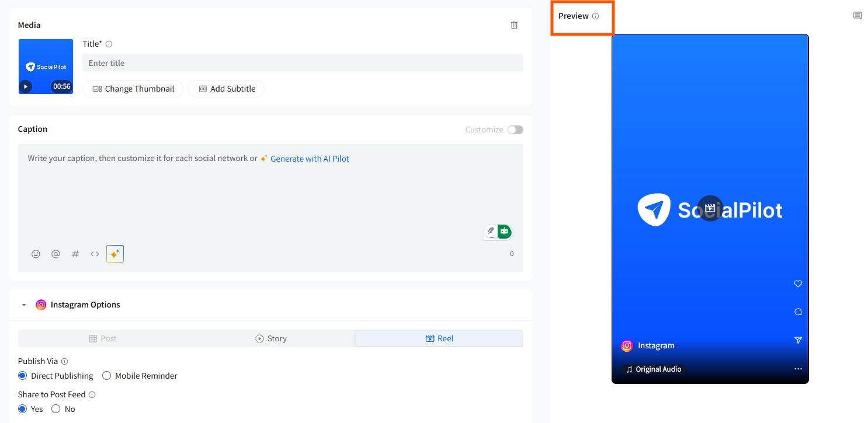Click the Enter title input field
868x423 pixels.
(x=303, y=62)
